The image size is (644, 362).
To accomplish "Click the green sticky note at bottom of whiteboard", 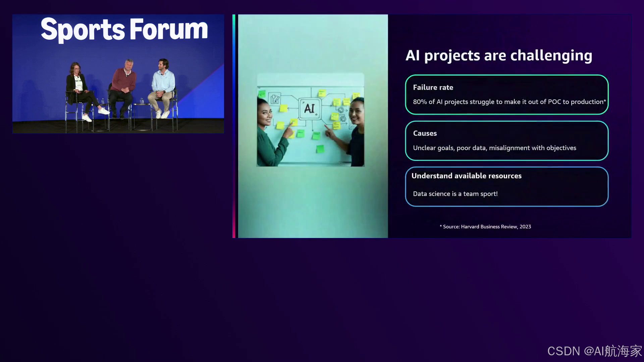I will 320,148.
